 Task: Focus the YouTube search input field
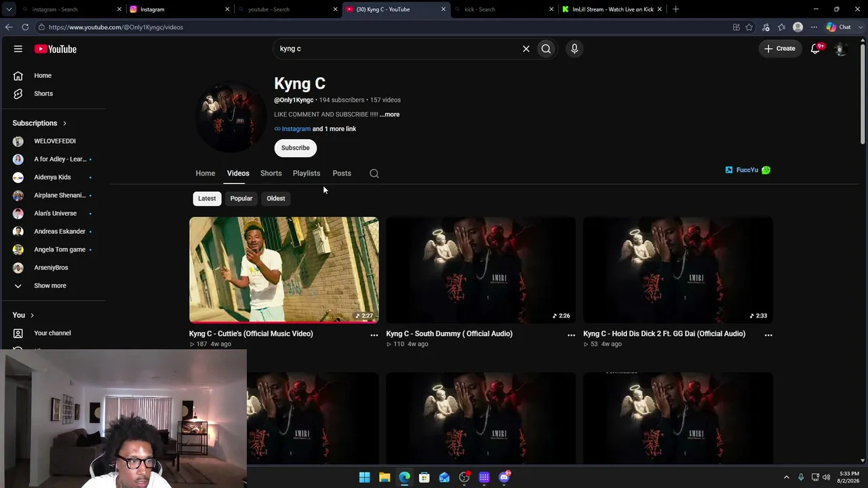point(397,49)
